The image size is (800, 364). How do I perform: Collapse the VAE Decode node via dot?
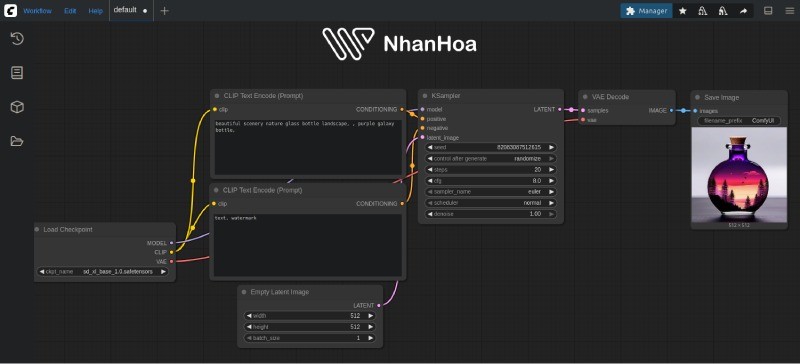[585, 97]
